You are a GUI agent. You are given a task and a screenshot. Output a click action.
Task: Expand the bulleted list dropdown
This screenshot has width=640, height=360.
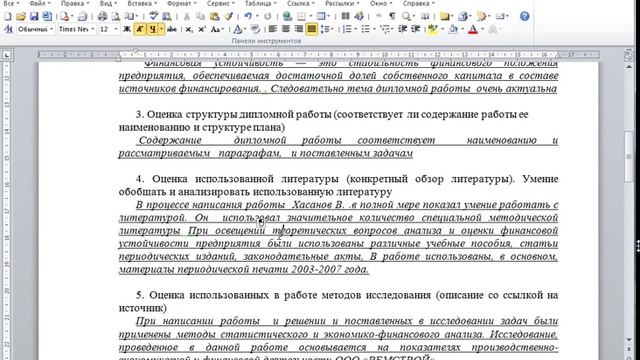(374, 29)
